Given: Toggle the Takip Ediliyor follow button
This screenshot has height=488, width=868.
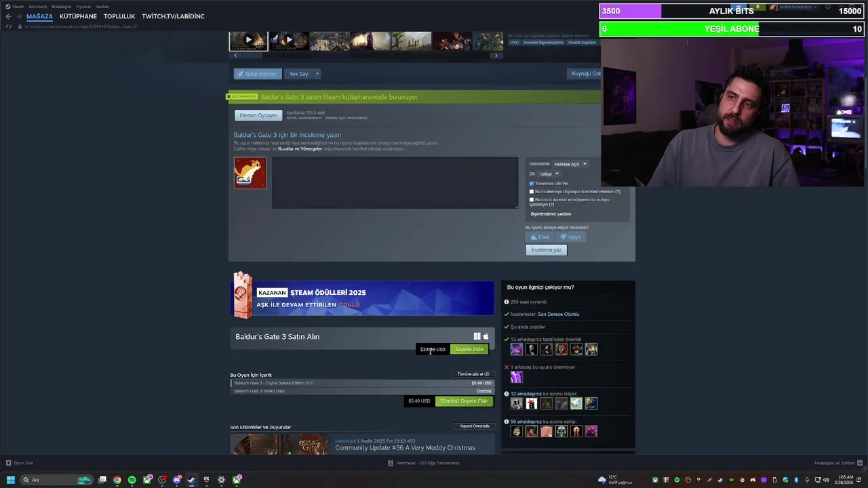Looking at the screenshot, I should coord(257,74).
